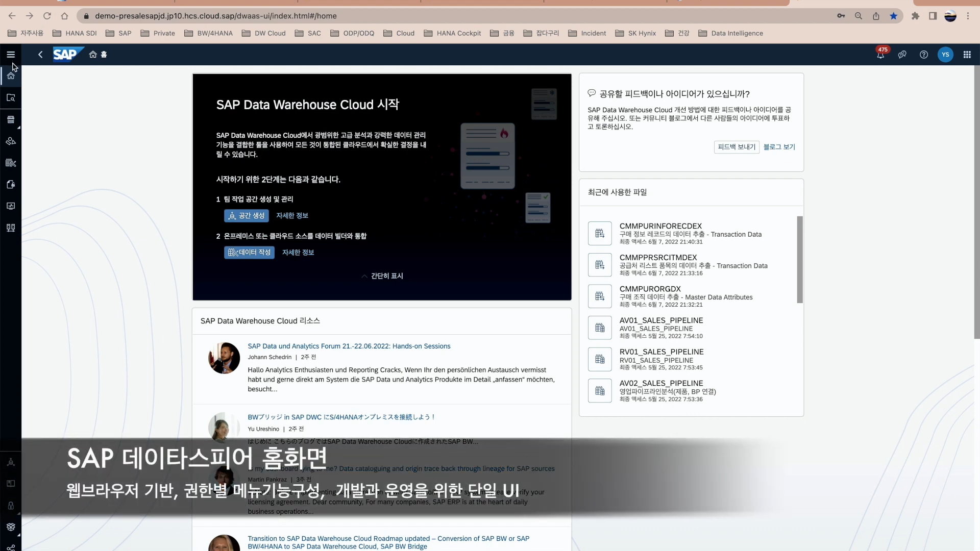
Task: Open the browser zoom magnifier icon
Action: click(x=859, y=16)
